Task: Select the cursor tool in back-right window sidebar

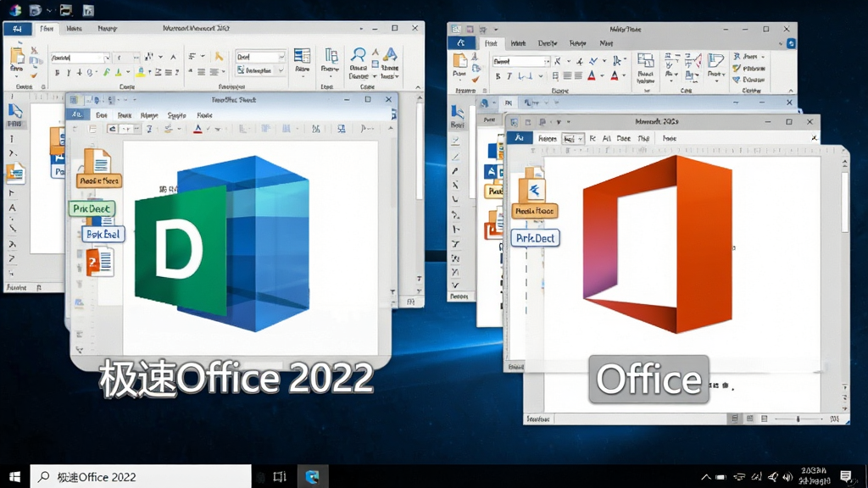Action: pyautogui.click(x=457, y=113)
